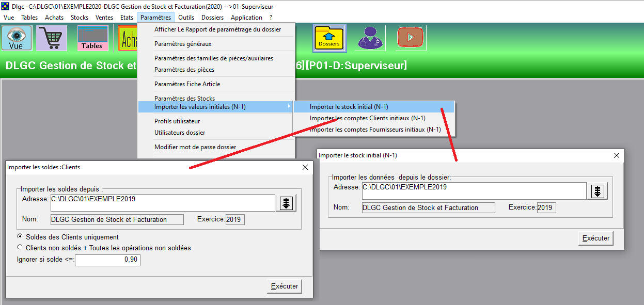Choose Modifier mot de passe dossier
Viewport: 644px width, 305px height.
tap(216, 147)
